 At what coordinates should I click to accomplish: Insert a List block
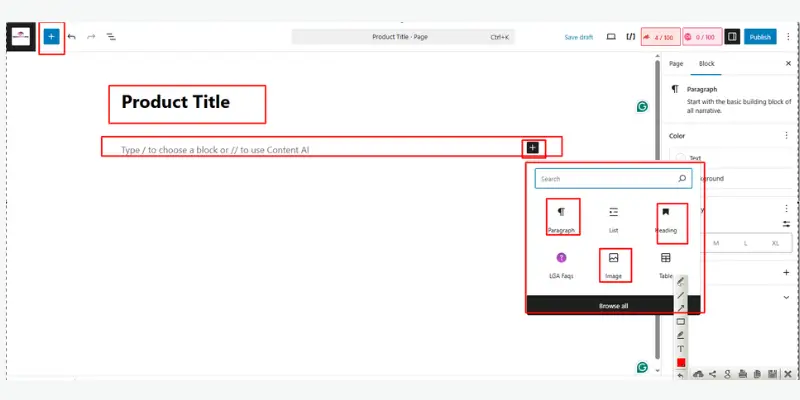[x=613, y=219]
